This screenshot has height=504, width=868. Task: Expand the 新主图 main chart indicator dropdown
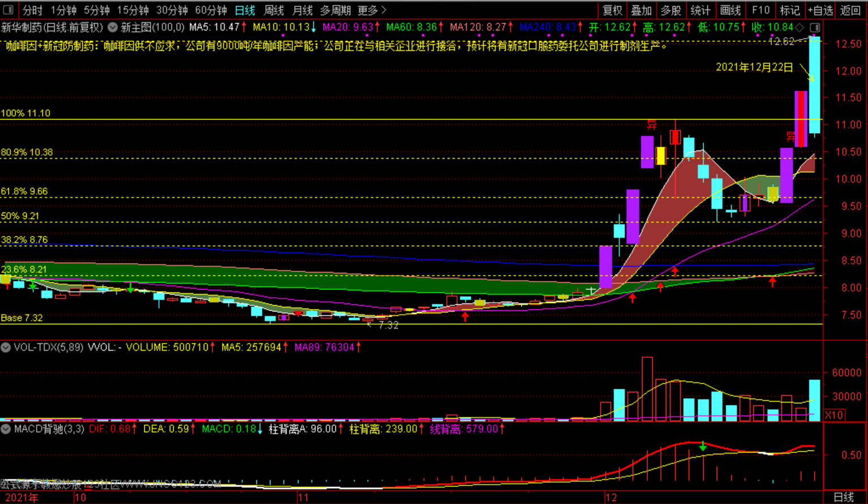[113, 27]
